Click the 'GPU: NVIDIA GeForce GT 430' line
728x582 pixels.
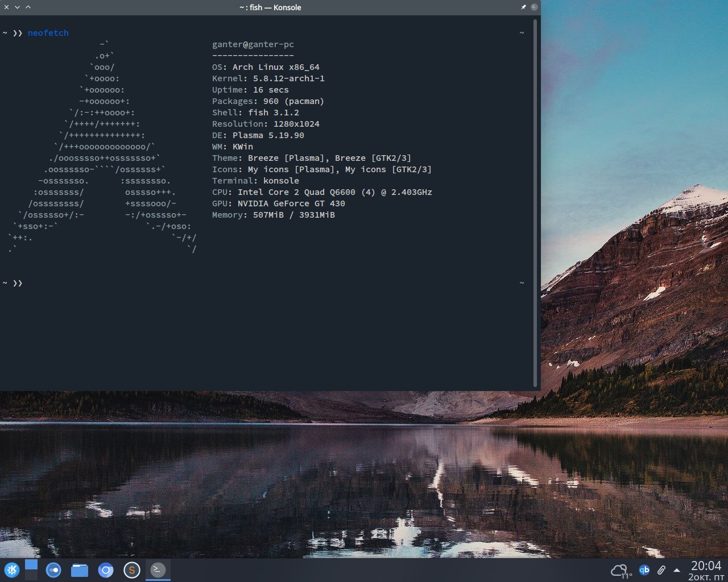click(x=279, y=203)
